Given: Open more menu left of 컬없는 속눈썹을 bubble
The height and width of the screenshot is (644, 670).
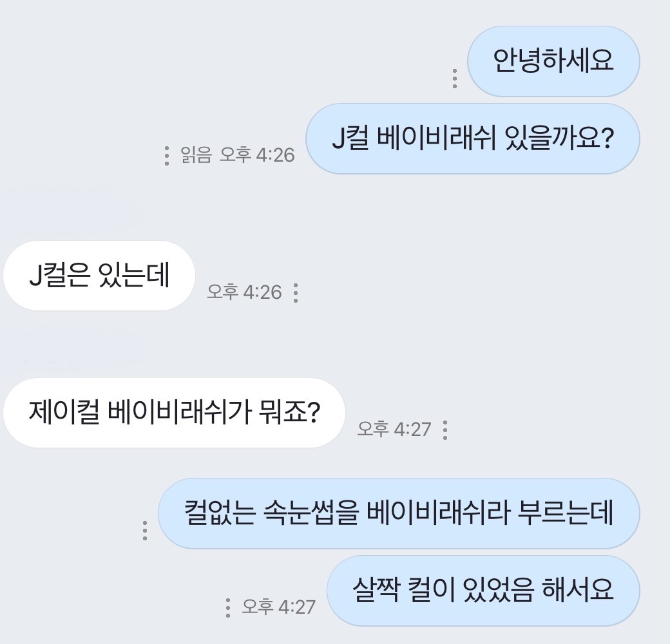Looking at the screenshot, I should [145, 529].
